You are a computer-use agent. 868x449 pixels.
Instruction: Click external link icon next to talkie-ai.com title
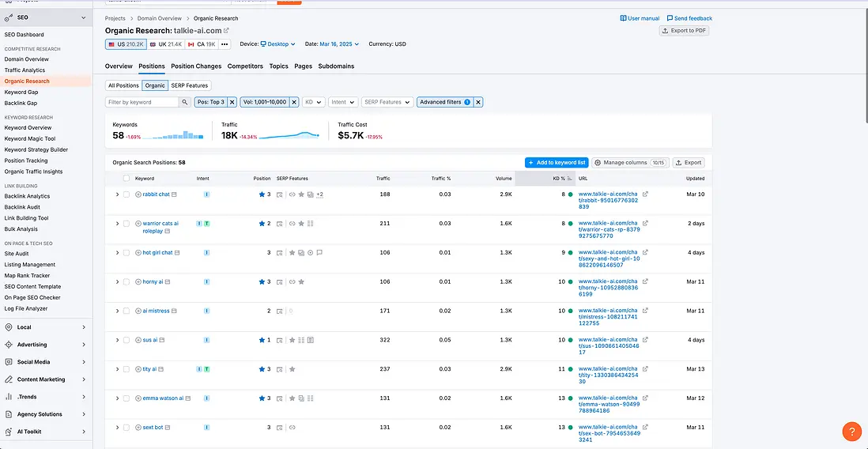coord(226,31)
